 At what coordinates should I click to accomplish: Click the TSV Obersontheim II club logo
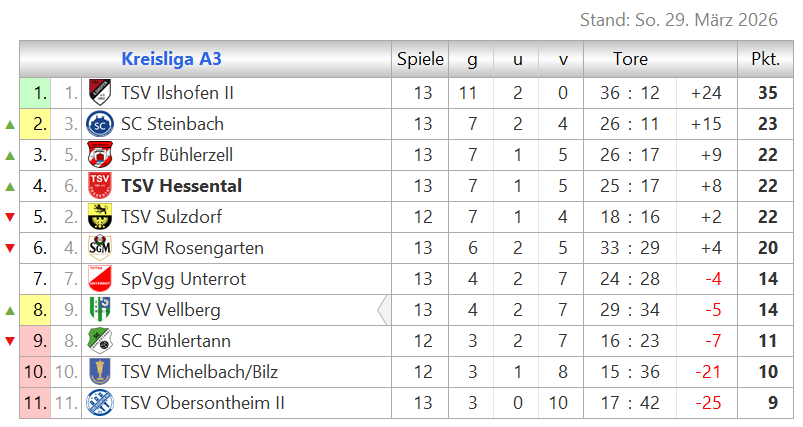pos(98,403)
